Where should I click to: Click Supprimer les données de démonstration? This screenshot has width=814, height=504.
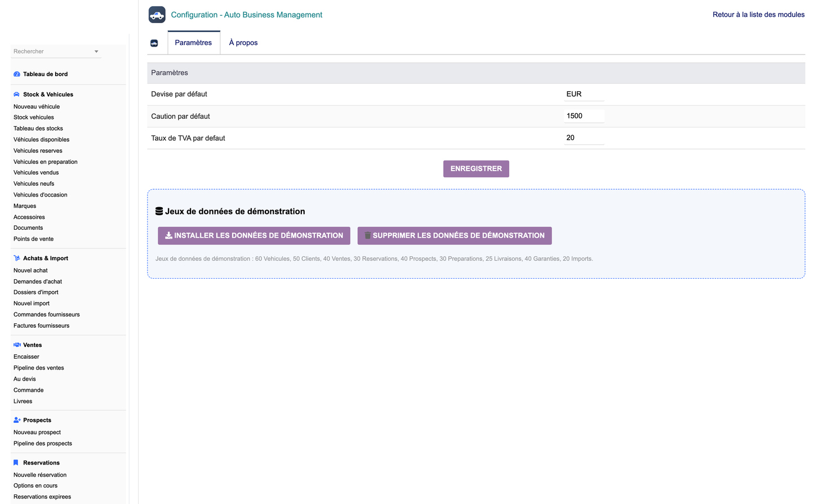(455, 236)
